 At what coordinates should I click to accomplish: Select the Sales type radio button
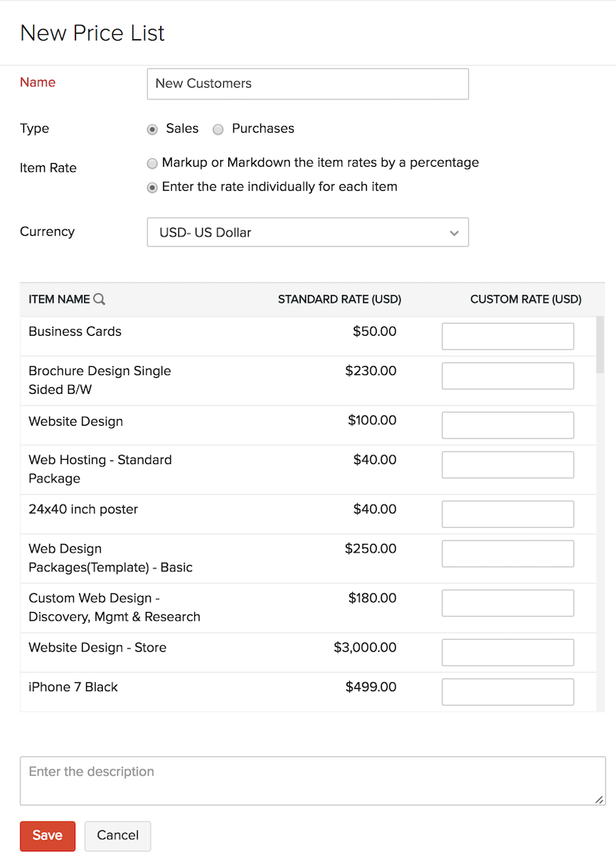151,128
